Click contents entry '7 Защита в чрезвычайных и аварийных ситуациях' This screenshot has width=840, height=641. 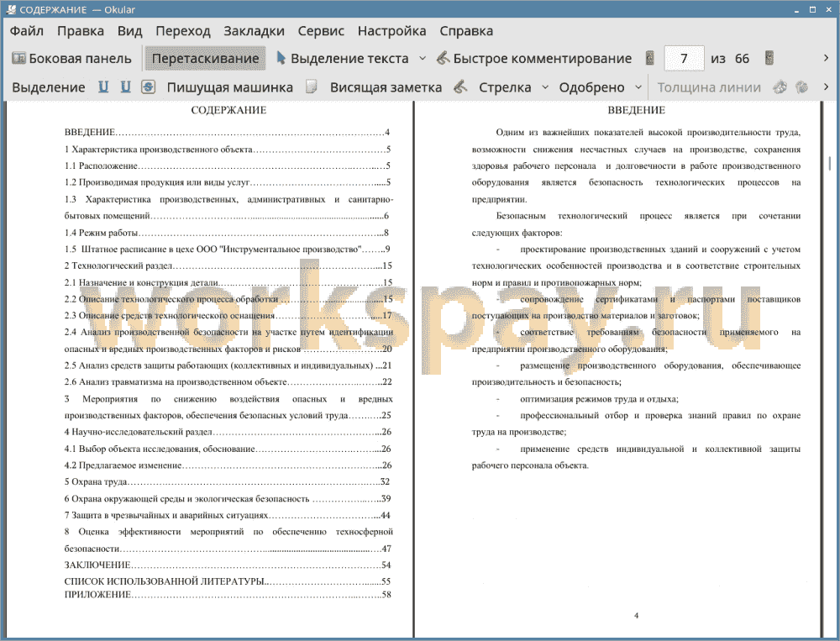click(x=227, y=516)
